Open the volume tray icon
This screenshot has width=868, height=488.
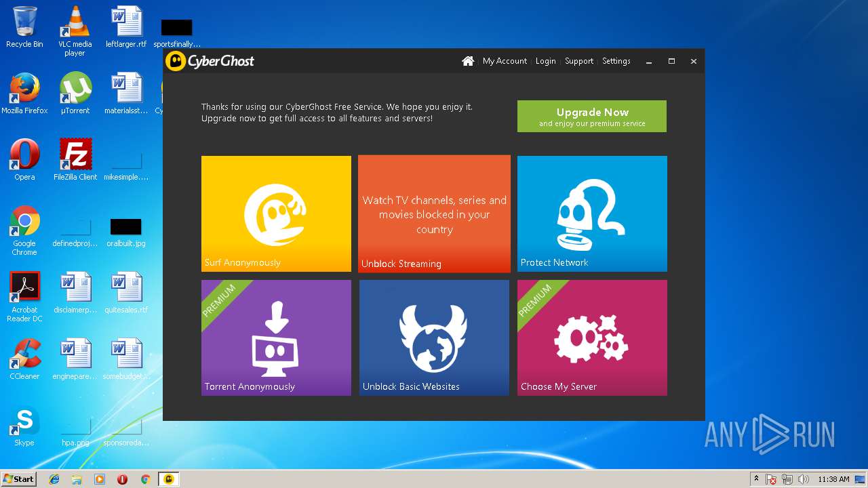tap(804, 479)
